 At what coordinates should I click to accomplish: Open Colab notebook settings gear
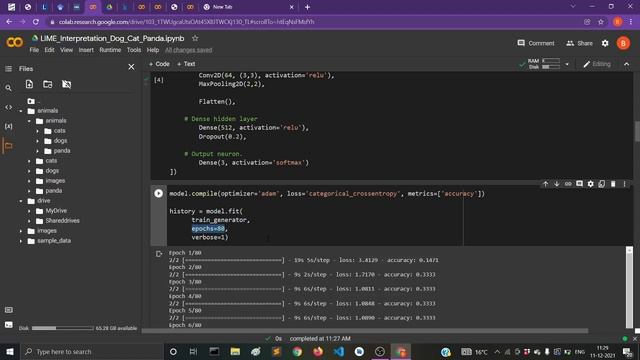605,43
